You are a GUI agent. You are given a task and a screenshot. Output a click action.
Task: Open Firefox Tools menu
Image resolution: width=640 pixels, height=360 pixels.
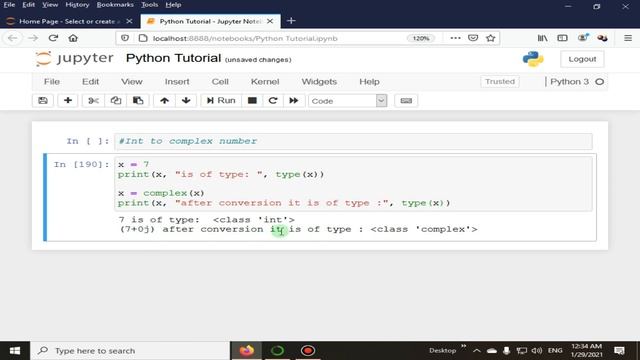click(x=149, y=5)
